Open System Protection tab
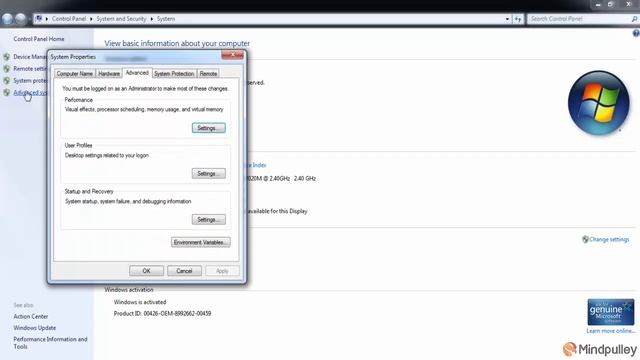Viewport: 640px width, 360px height. (x=174, y=73)
